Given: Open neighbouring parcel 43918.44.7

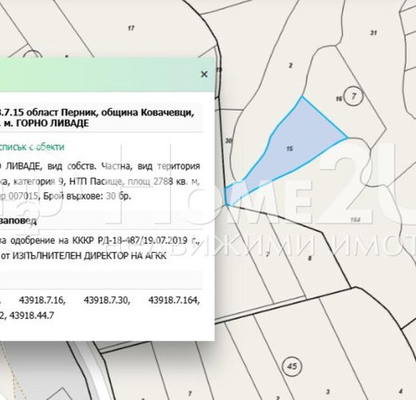Looking at the screenshot, I should pyautogui.click(x=32, y=315).
